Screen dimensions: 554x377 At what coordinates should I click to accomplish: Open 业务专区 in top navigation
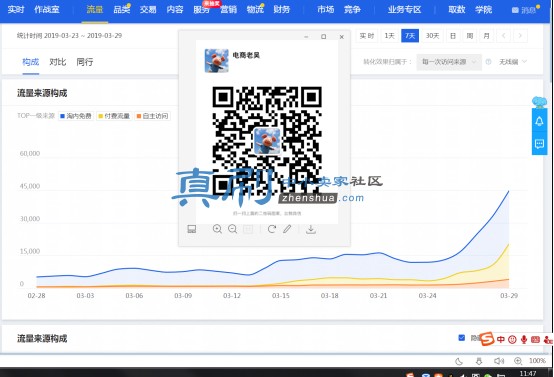point(405,10)
